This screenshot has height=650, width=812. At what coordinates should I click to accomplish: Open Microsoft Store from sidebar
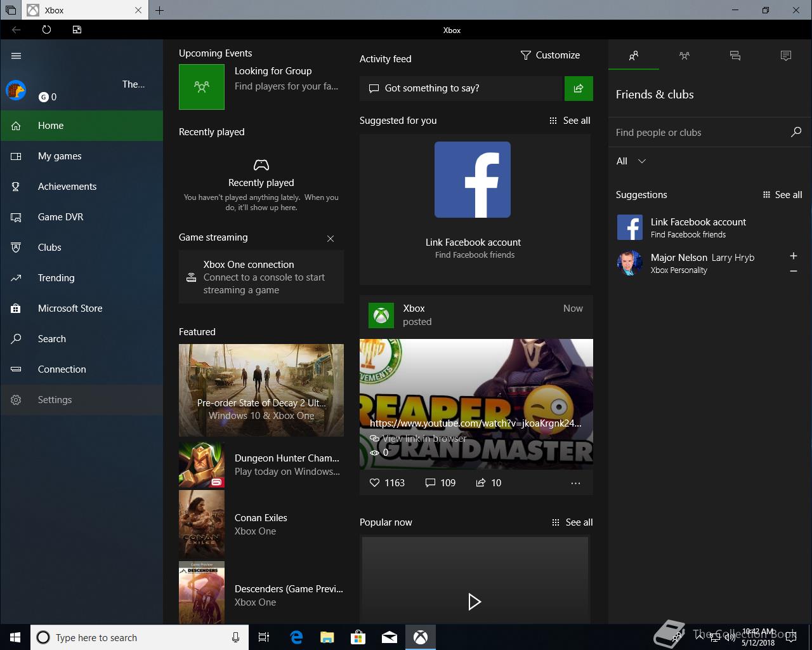tap(81, 308)
